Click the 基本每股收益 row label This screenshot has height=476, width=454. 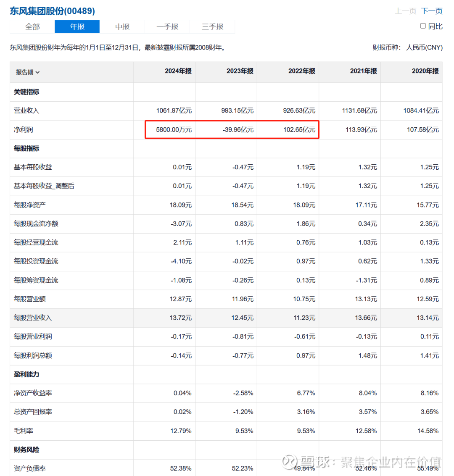33,167
